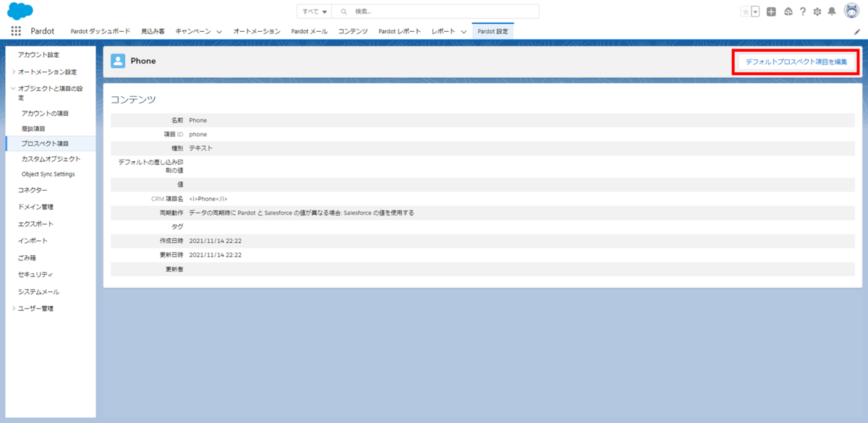
Task: Click the Phone prospect field icon
Action: pyautogui.click(x=118, y=61)
